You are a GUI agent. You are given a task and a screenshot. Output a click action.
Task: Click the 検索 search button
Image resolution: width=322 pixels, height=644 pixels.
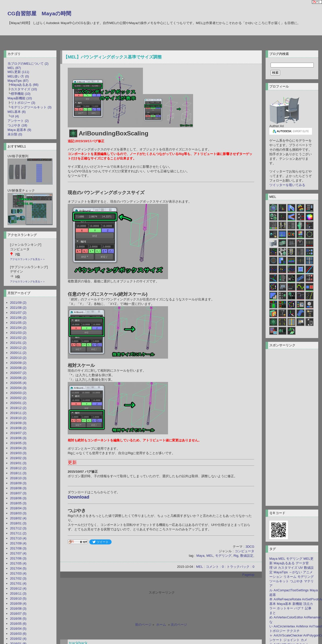click(275, 72)
